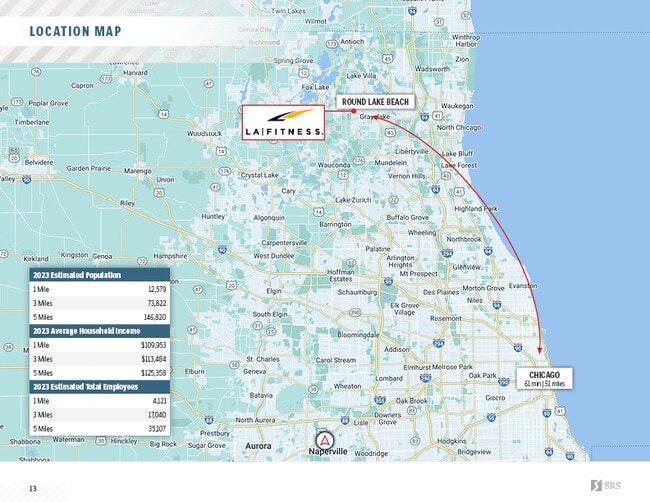Click the Waukegan city label on map

[456, 105]
